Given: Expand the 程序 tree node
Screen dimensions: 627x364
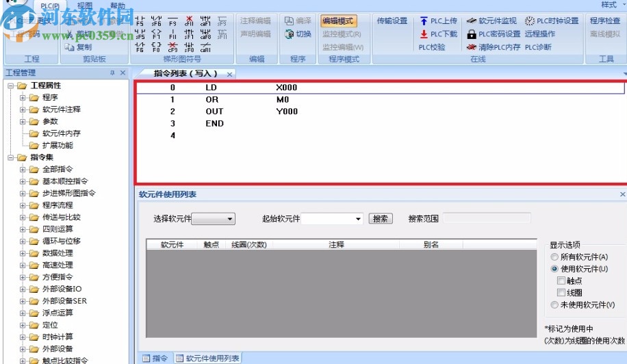Looking at the screenshot, I should (x=23, y=97).
